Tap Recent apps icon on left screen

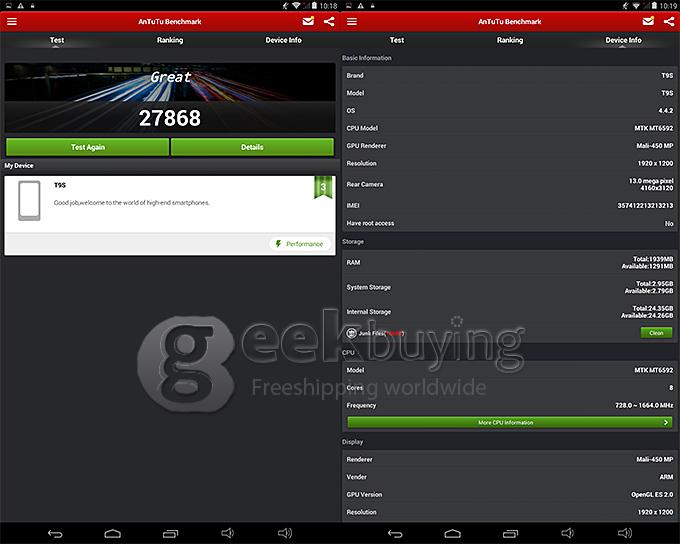(x=170, y=534)
